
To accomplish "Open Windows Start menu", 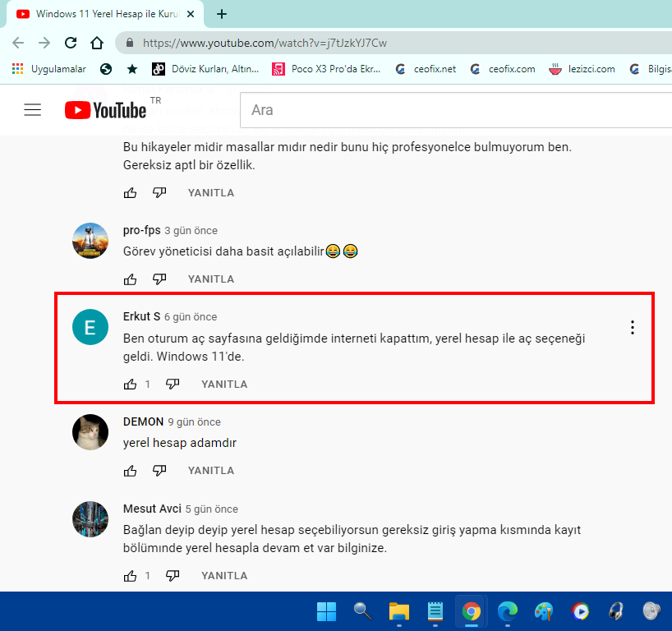I will click(x=326, y=611).
